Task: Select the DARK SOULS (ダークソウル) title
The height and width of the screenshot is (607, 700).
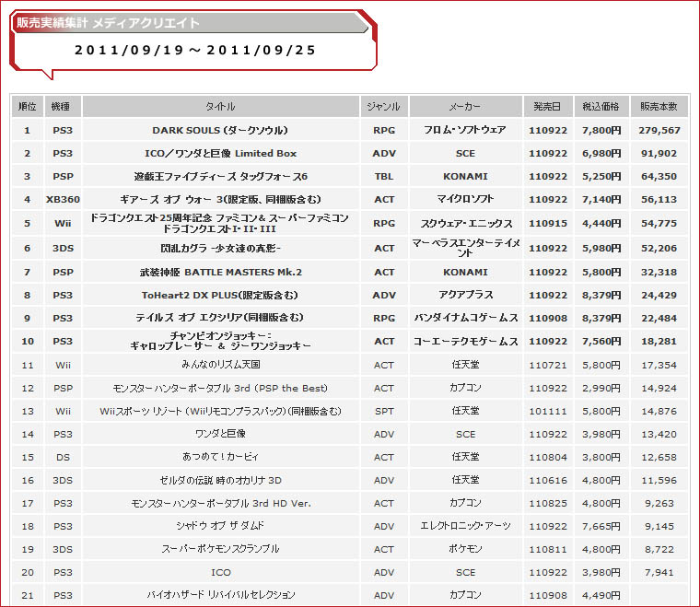Action: tap(220, 130)
